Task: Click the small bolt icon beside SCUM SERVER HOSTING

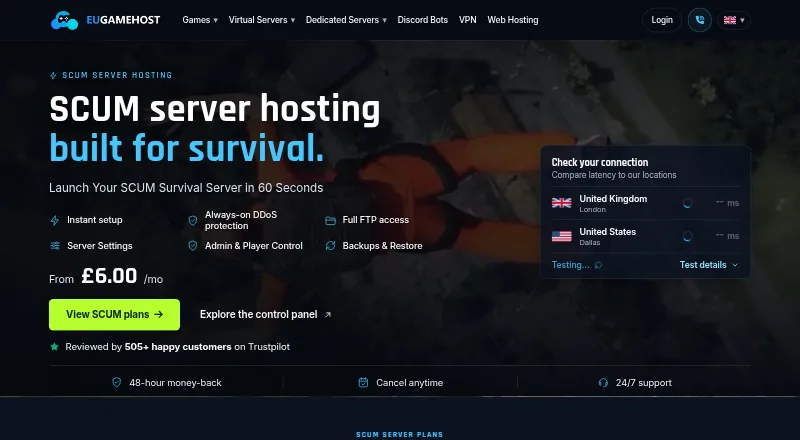Action: 53,76
